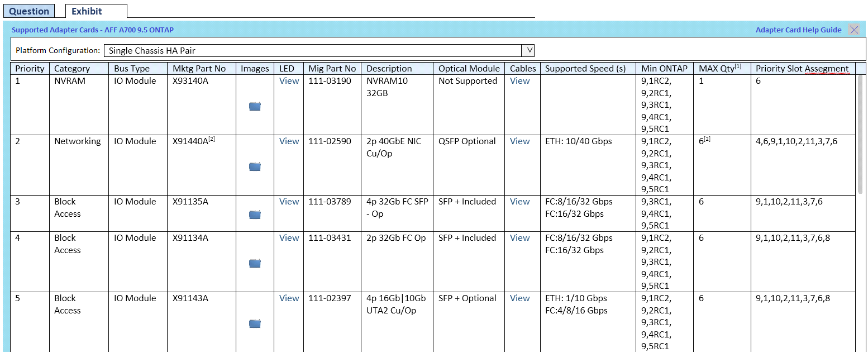Click image folder icon for X91143A row

coord(255,324)
